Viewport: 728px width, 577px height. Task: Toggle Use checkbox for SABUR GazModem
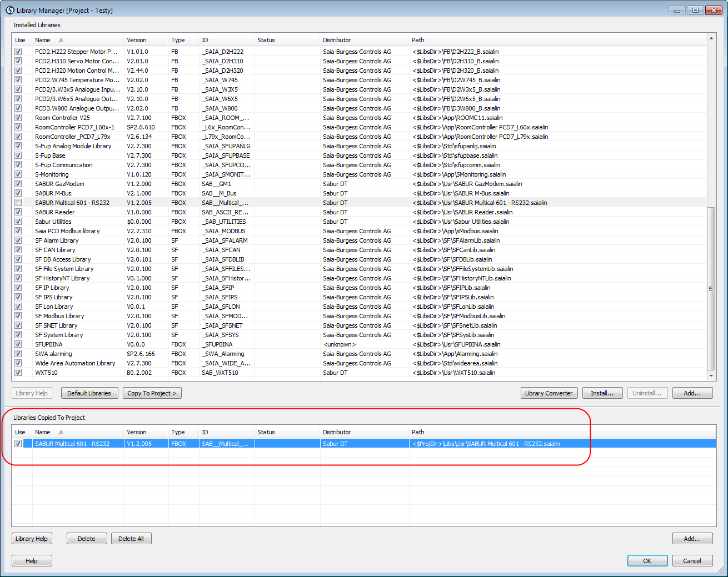(18, 184)
